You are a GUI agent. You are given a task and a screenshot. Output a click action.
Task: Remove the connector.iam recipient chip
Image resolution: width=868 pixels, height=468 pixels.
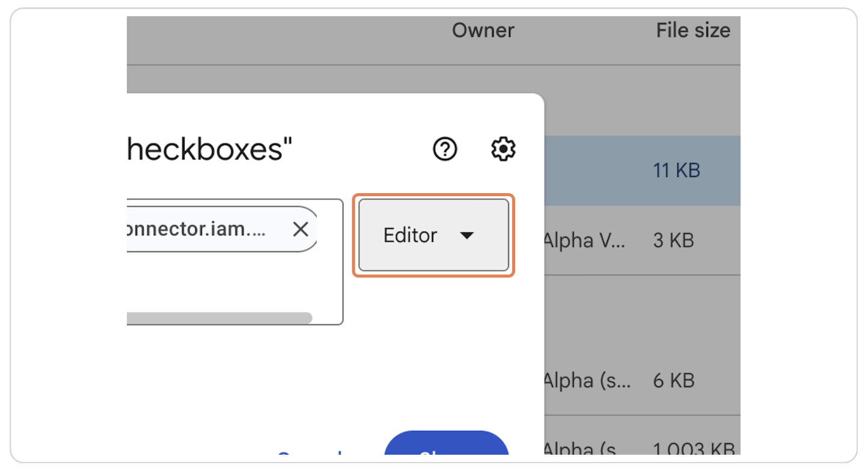pyautogui.click(x=301, y=229)
